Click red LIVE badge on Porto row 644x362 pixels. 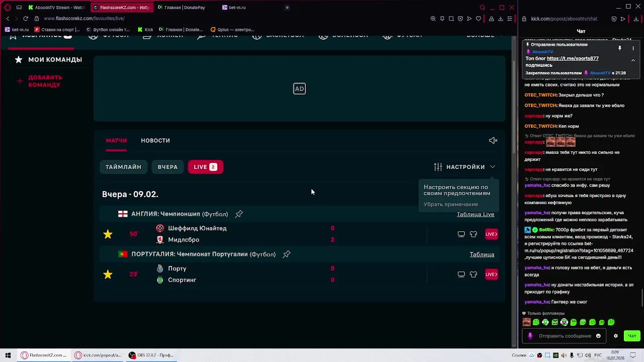492,274
